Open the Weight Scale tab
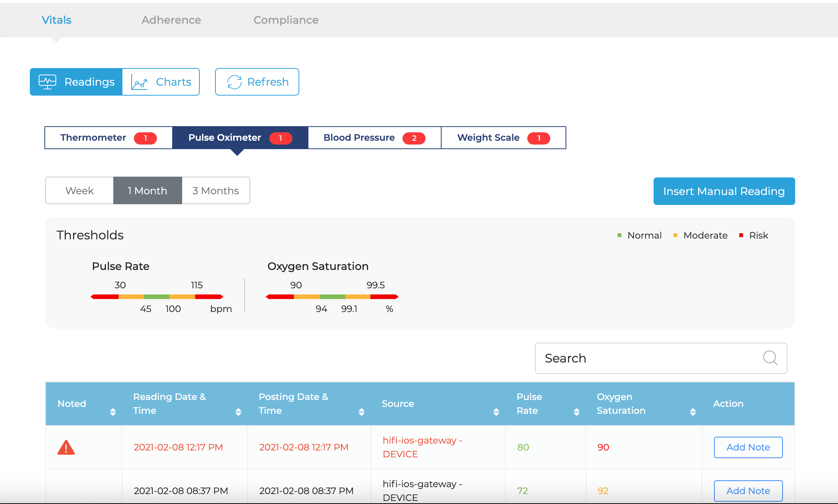 [x=503, y=138]
